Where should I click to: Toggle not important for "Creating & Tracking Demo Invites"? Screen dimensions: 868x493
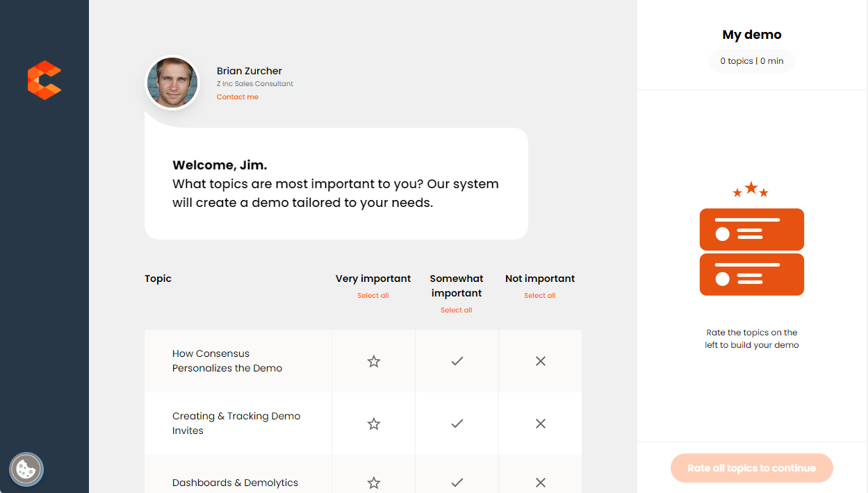540,424
